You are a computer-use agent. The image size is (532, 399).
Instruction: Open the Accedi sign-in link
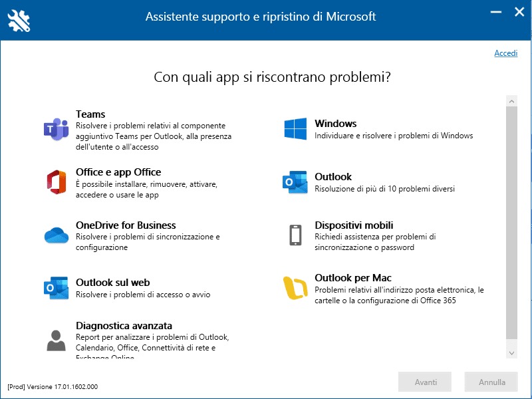tap(505, 53)
